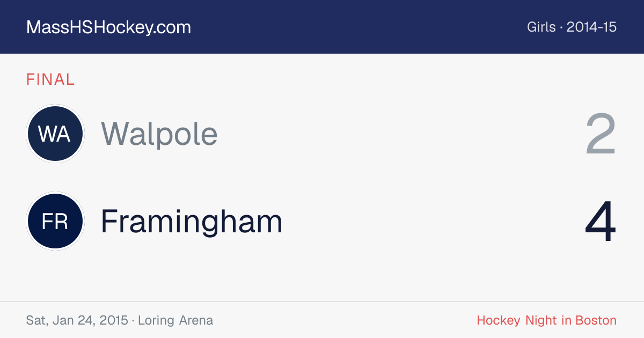
Task: Click the WA initials inside circle
Action: [x=55, y=134]
